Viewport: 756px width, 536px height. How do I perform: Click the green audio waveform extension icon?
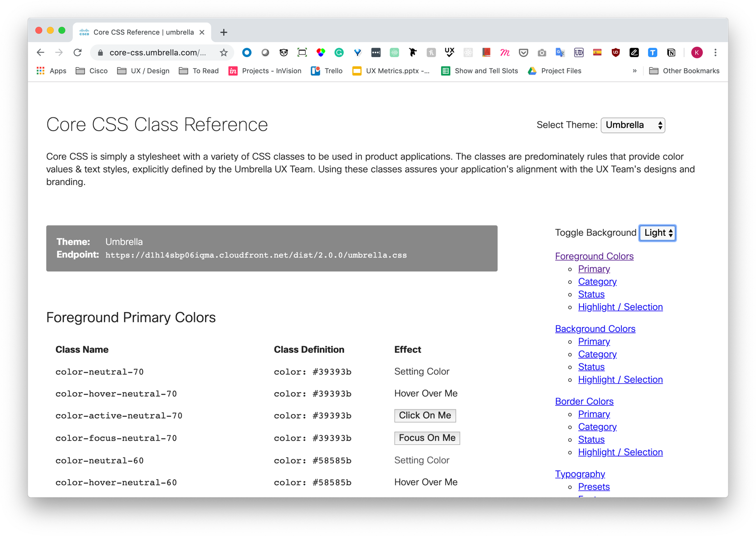(394, 53)
